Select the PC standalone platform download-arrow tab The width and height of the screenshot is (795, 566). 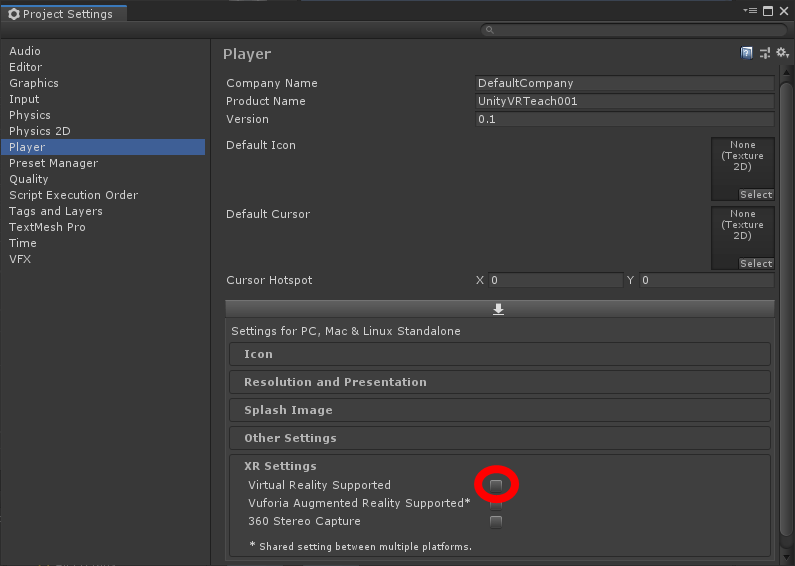click(499, 309)
